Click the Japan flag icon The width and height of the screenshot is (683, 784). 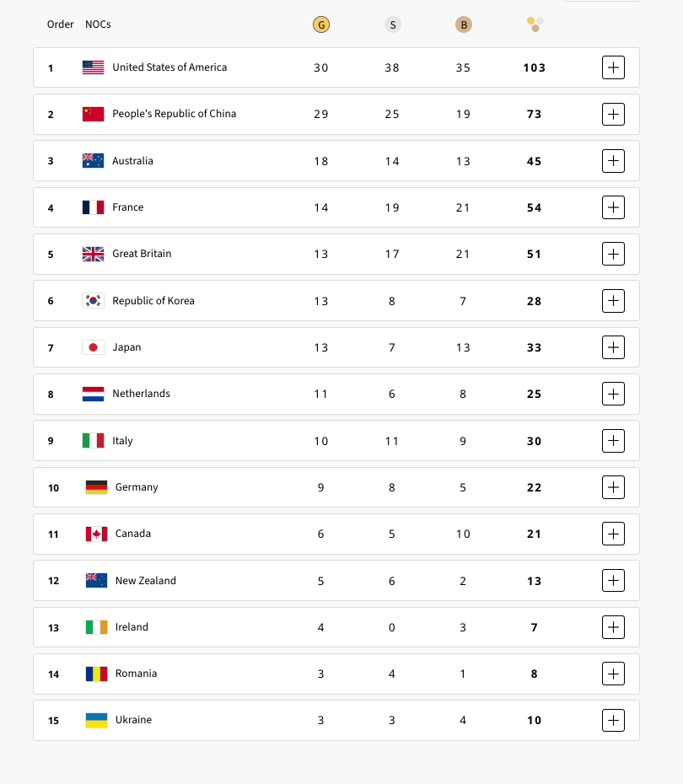point(93,347)
